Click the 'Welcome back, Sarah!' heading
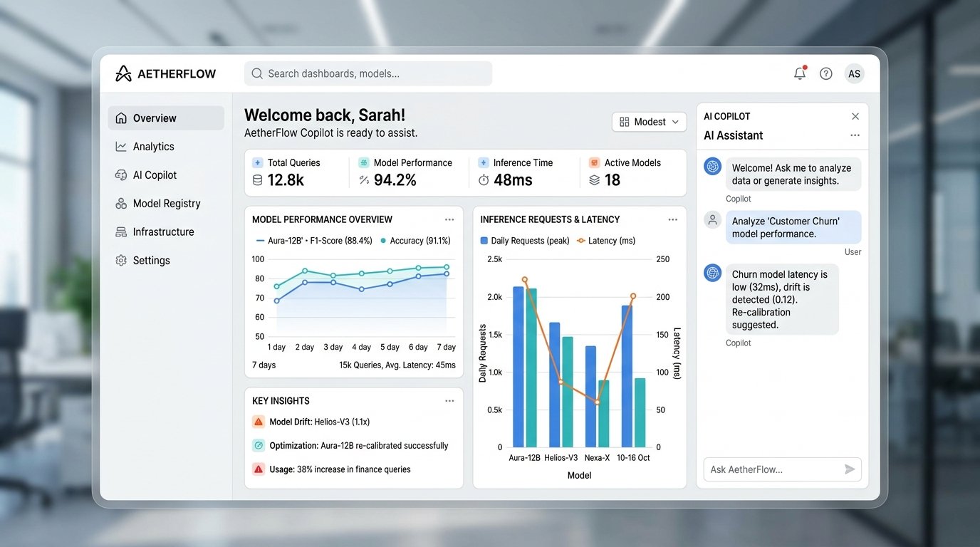The image size is (980, 547). point(325,115)
